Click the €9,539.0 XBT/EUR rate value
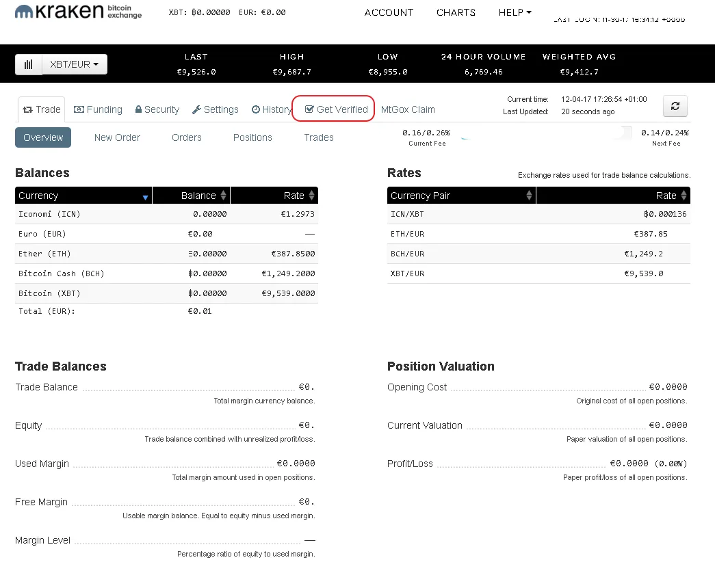The height and width of the screenshot is (588, 715). pyautogui.click(x=643, y=273)
